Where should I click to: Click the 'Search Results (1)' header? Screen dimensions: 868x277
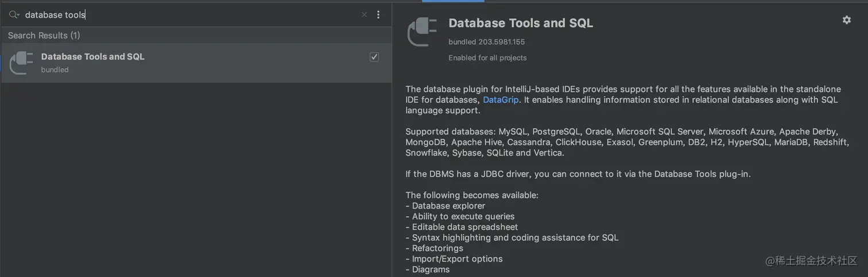pos(44,36)
